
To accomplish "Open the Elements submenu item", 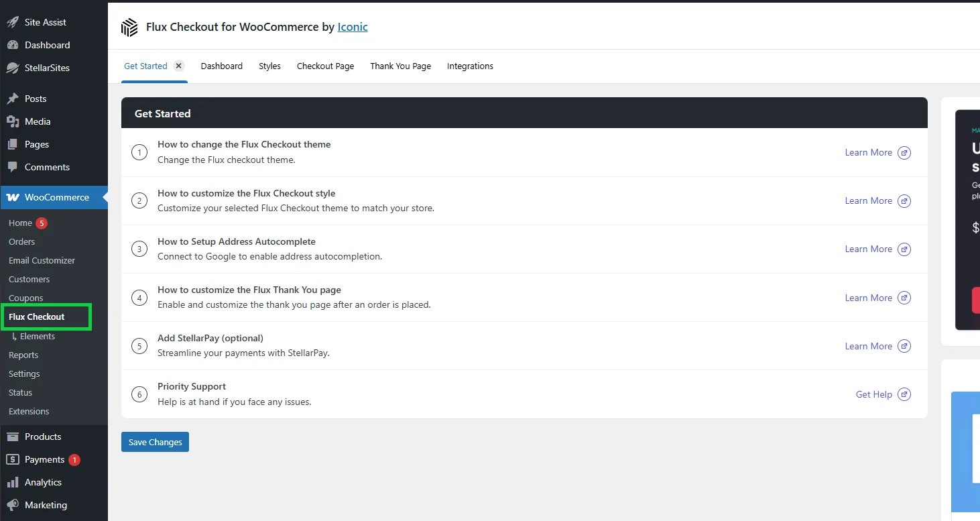I will (37, 336).
